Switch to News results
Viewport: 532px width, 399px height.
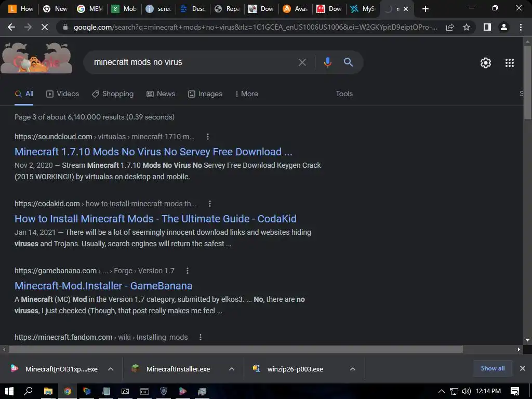161,94
